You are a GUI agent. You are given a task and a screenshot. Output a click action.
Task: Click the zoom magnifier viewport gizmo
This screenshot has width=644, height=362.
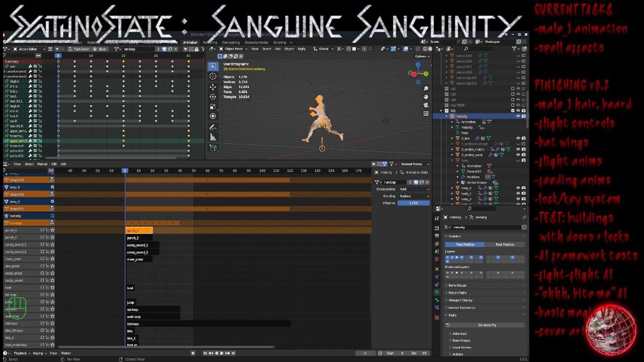[x=426, y=88]
